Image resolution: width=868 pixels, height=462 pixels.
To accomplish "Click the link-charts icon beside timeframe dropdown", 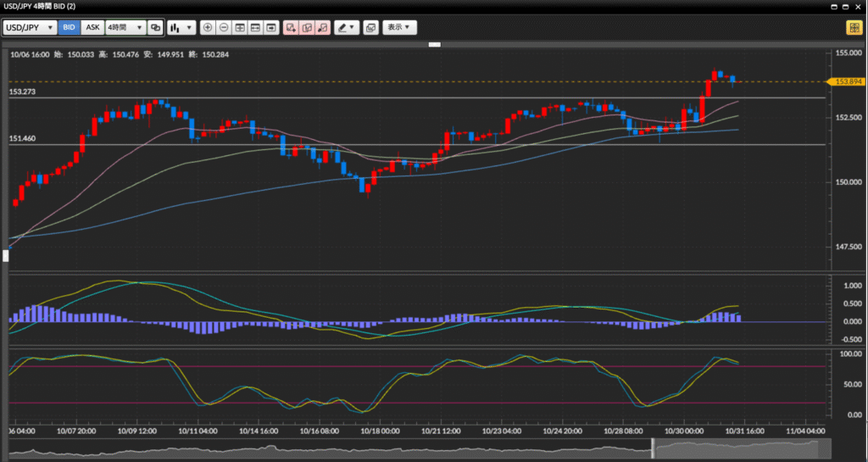I will (155, 27).
